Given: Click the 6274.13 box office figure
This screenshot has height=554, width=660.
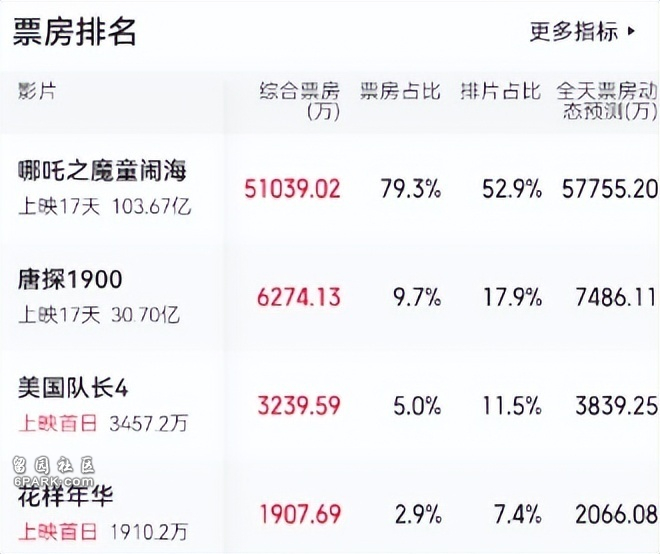Looking at the screenshot, I should [x=299, y=296].
